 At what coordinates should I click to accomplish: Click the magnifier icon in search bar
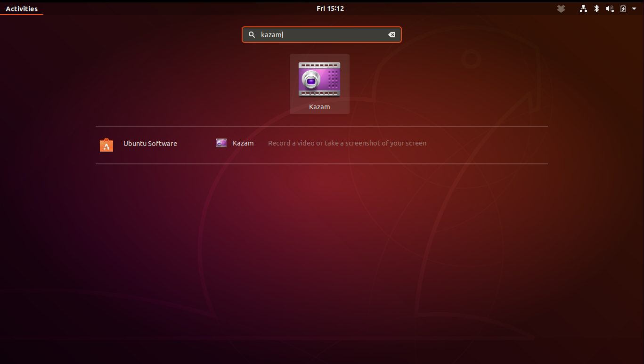(252, 35)
